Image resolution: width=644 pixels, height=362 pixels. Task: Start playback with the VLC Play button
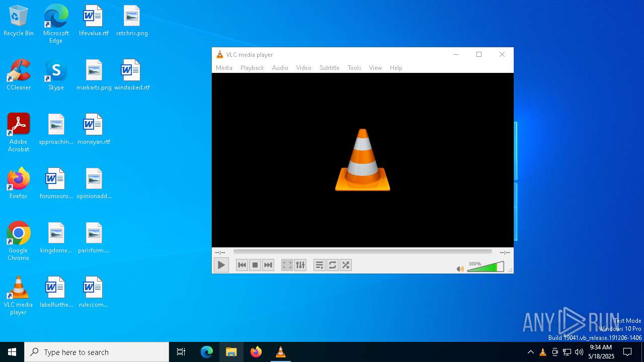click(x=221, y=265)
